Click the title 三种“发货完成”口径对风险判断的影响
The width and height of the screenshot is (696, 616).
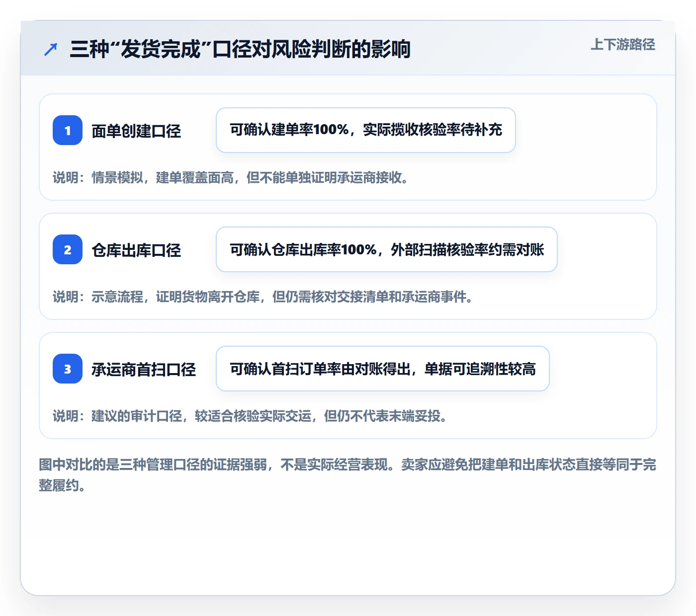coord(240,49)
